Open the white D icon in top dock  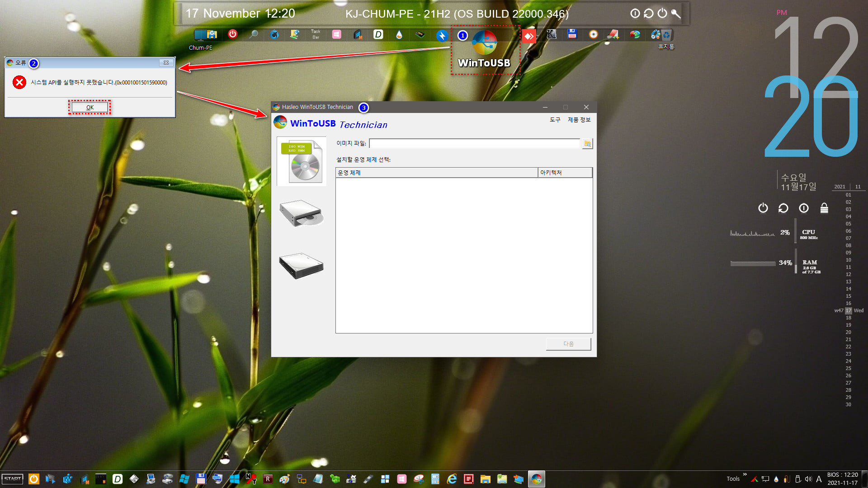(378, 34)
